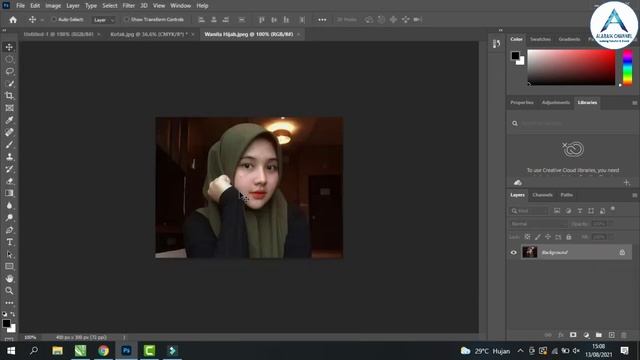
Task: Select the Healing Brush tool
Action: 9,132
